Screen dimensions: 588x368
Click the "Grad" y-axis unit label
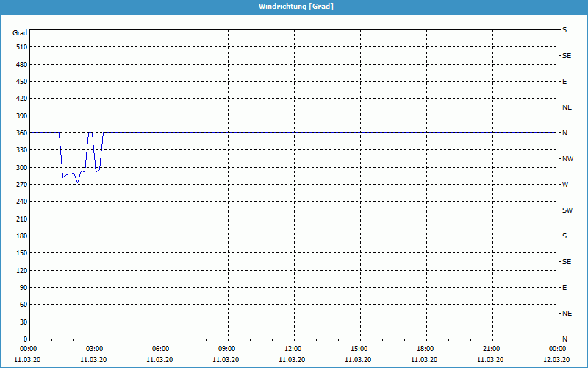[x=20, y=33]
